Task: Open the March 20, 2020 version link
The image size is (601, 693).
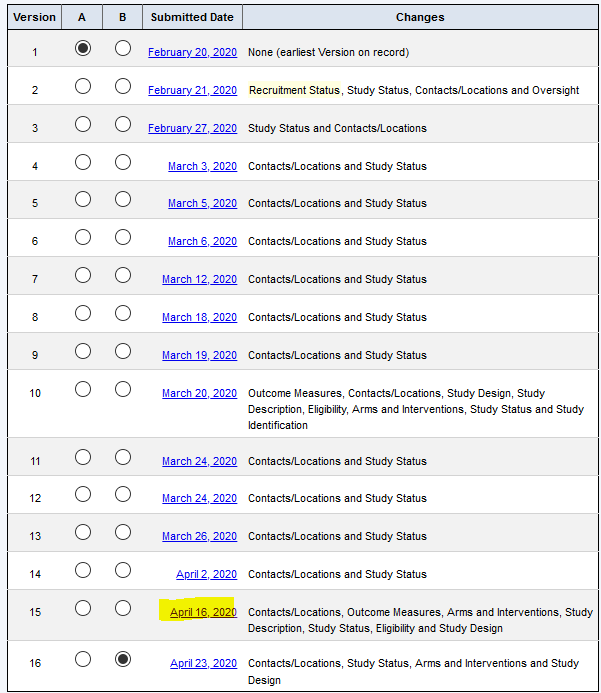Action: click(x=199, y=393)
